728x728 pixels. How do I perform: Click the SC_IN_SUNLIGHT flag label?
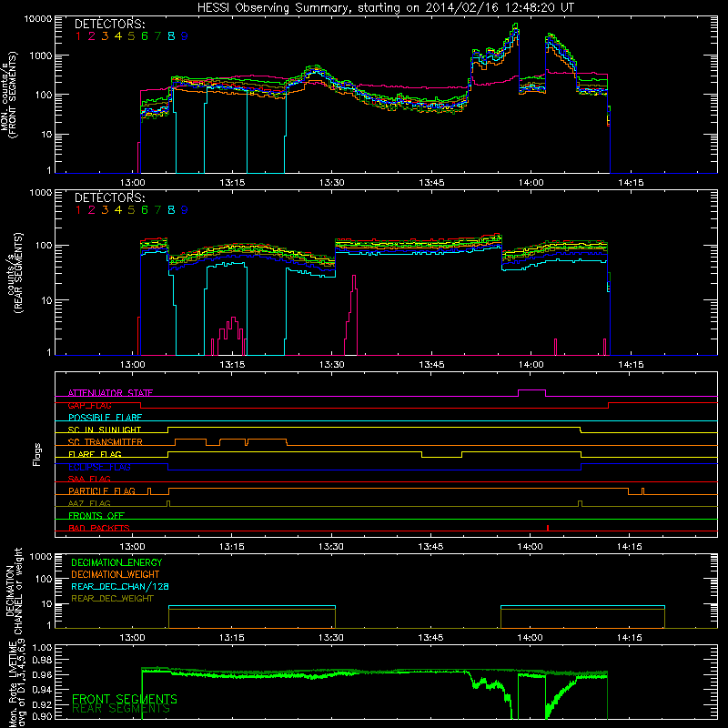(105, 430)
